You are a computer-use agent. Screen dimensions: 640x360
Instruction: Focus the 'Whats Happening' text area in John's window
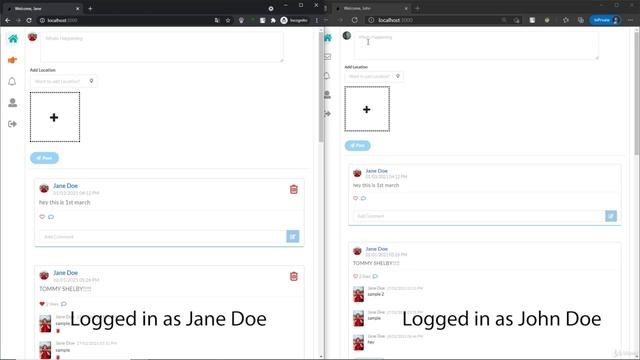tap(476, 45)
